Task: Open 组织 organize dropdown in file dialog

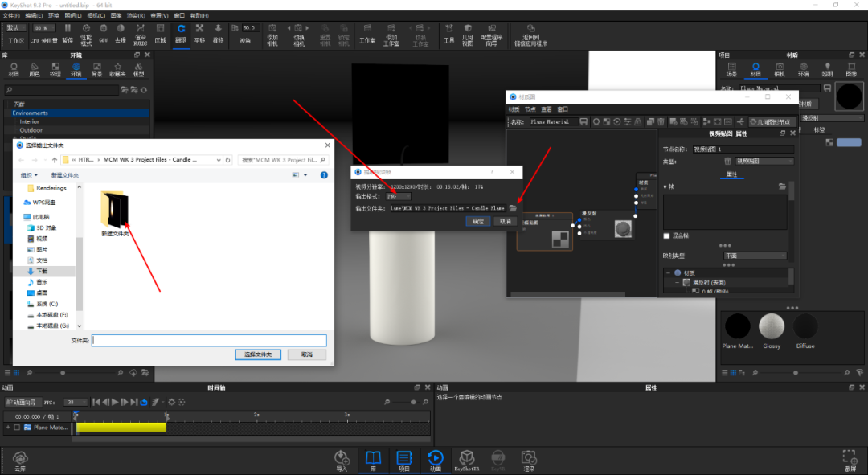Action: click(30, 175)
